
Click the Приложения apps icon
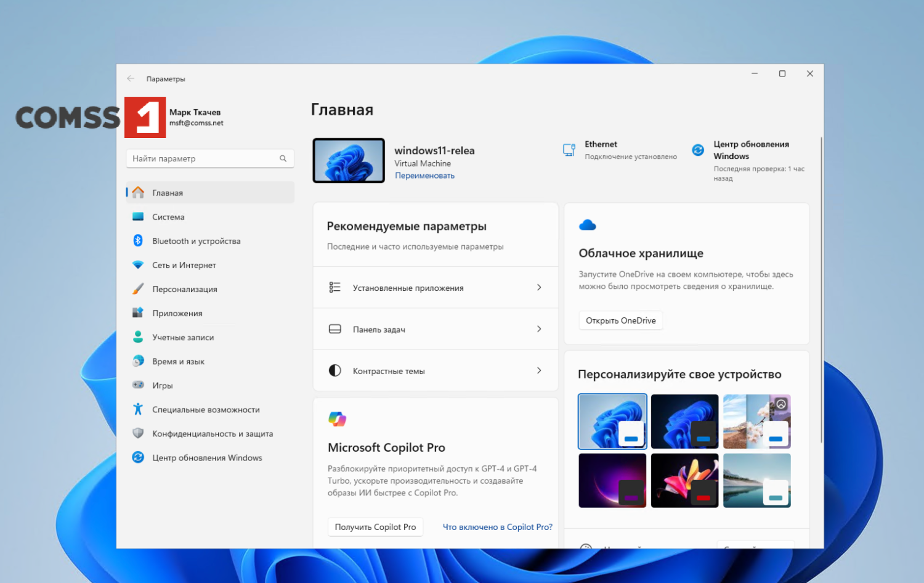pos(138,312)
